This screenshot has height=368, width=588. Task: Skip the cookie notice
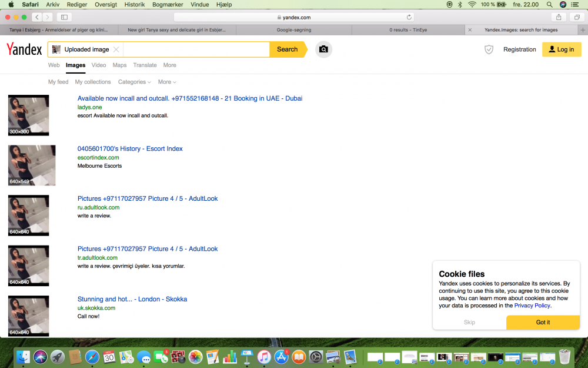coord(469,322)
